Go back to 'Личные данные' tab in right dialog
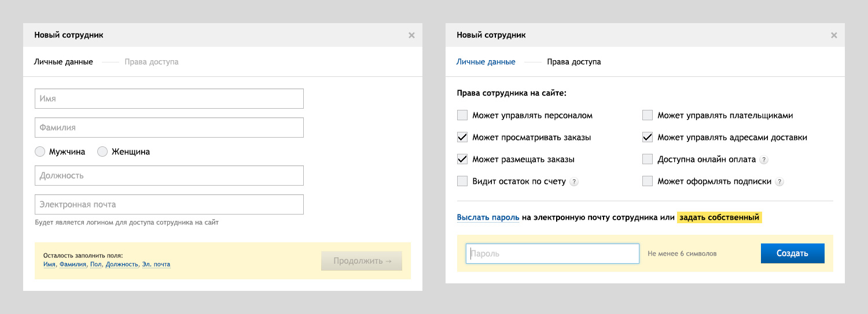Viewport: 868px width, 314px height. [486, 62]
